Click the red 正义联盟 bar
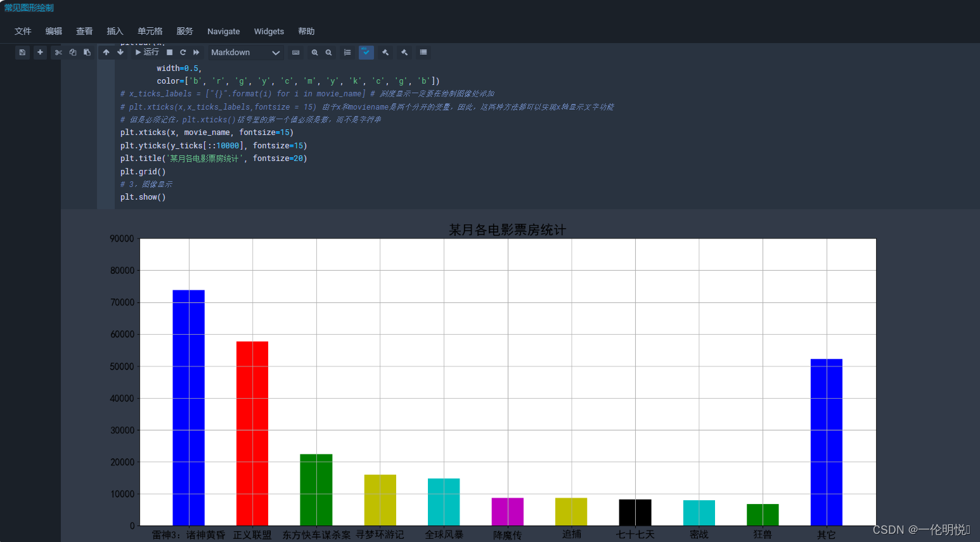980x542 pixels. point(252,434)
